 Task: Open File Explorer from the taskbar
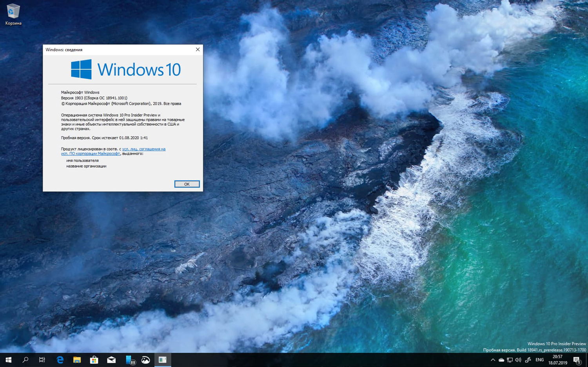tap(77, 360)
